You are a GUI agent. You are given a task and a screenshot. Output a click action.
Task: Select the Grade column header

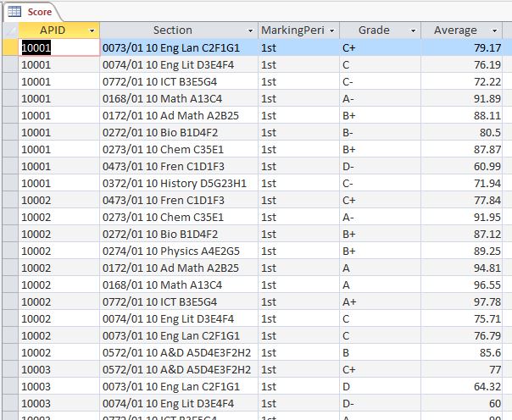(380, 30)
